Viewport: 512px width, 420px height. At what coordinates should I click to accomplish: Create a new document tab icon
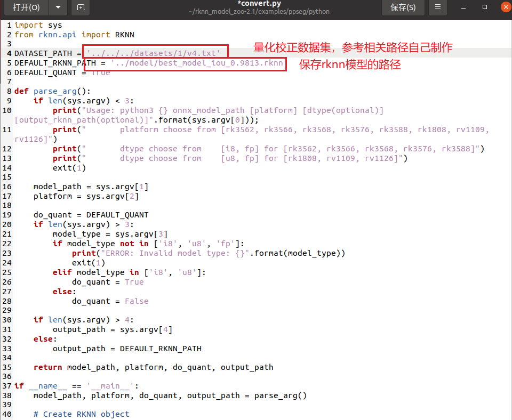[81, 7]
